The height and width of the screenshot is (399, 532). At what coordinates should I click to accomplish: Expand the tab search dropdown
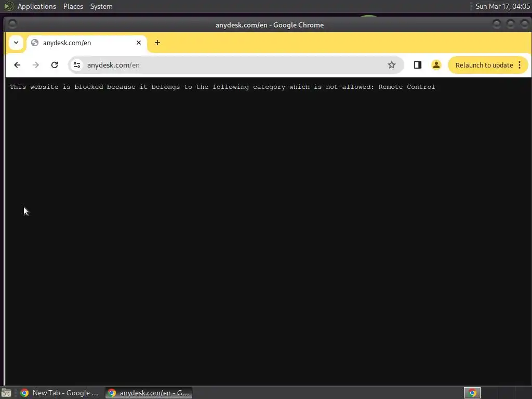(x=16, y=43)
